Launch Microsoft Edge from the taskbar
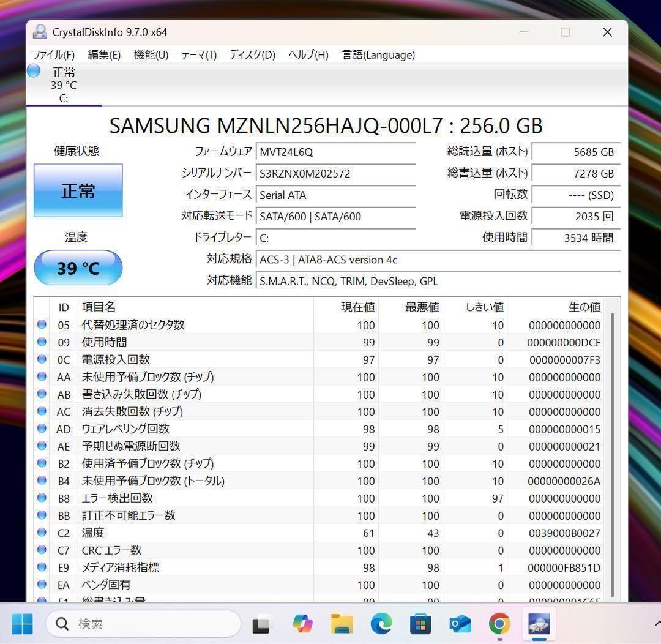This screenshot has height=644, width=661. 381,623
